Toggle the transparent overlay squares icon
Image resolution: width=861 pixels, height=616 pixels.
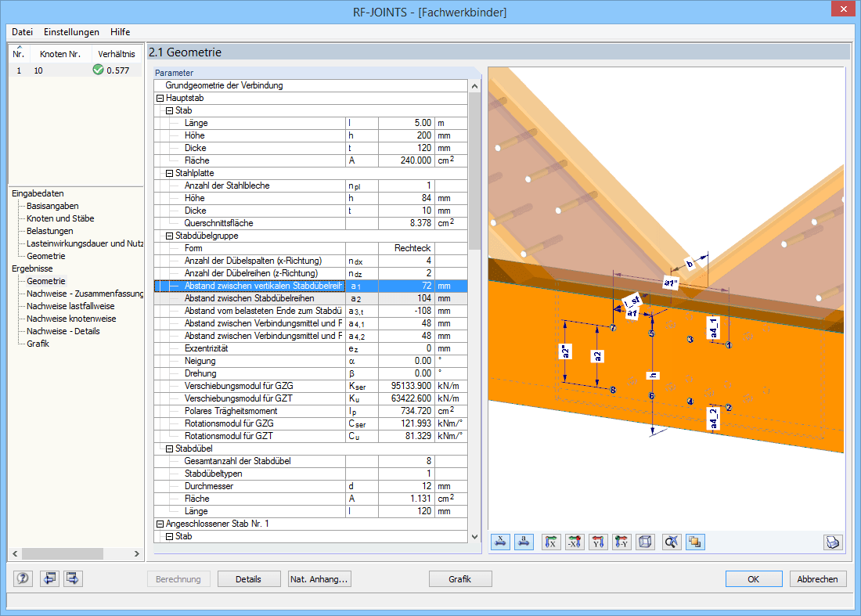click(x=695, y=542)
